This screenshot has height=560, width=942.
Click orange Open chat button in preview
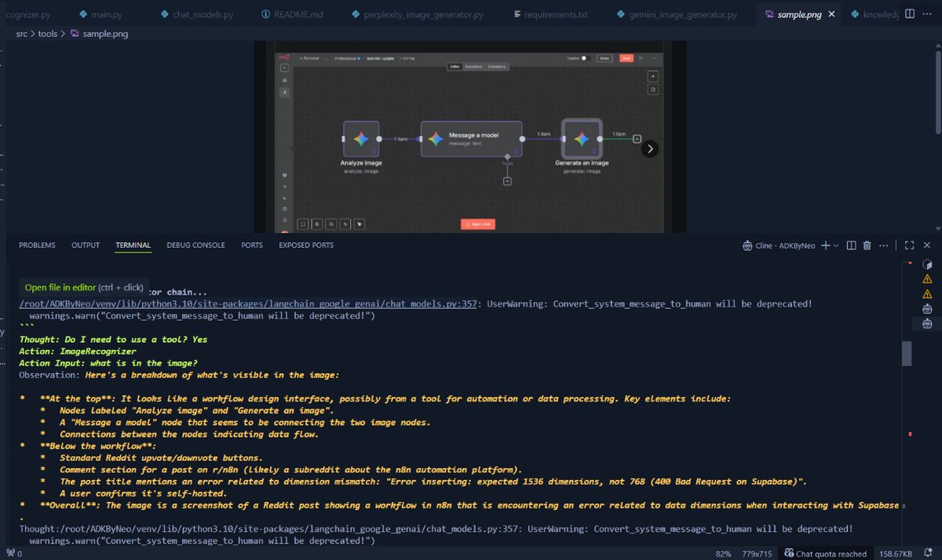(477, 224)
